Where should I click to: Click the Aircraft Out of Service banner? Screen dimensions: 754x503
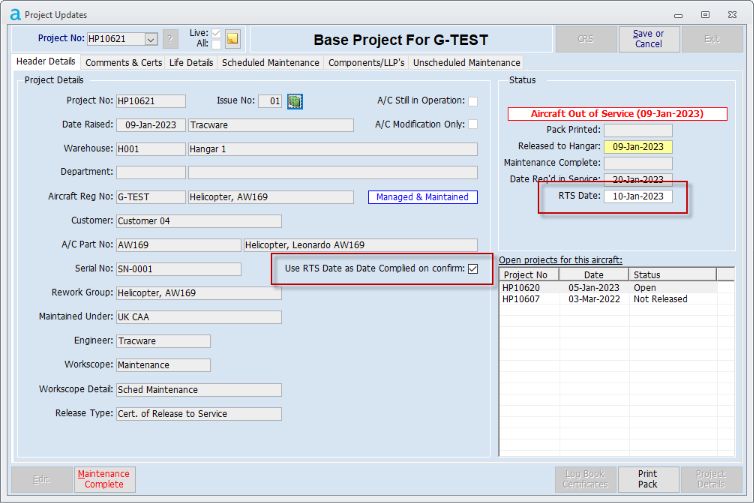coord(617,114)
